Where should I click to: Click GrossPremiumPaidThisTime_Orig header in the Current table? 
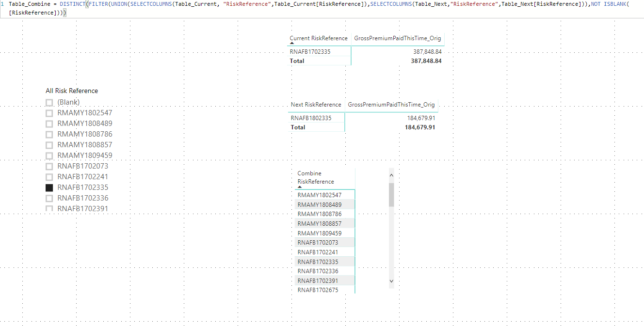(398, 38)
